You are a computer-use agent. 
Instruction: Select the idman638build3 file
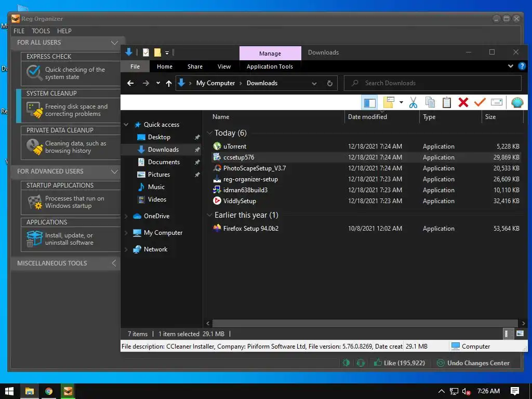[x=366, y=190]
